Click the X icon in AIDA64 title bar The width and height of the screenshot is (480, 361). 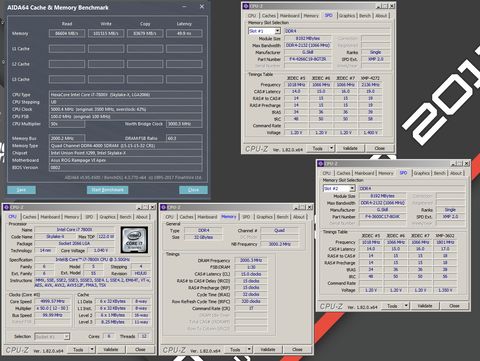(x=202, y=7)
